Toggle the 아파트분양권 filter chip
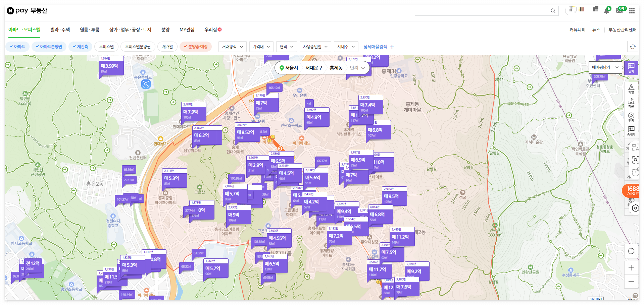644x305 pixels. click(49, 47)
